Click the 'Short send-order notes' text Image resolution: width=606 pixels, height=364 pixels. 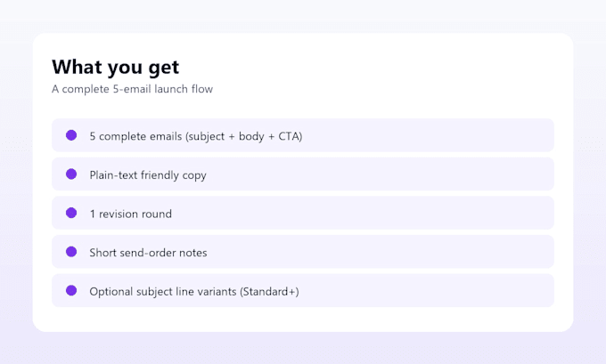tap(149, 253)
